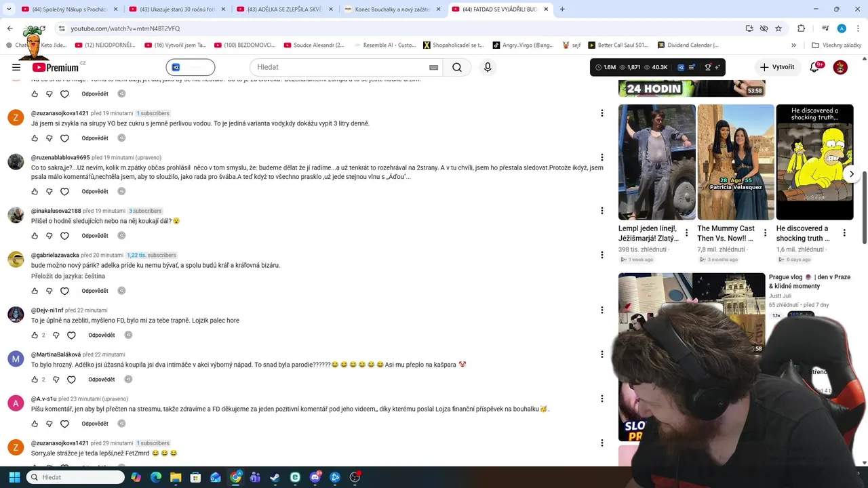Screen dimensions: 868x488
Task: Like the comment by @zuzanasojkova1421 about sirupy
Action: point(35,138)
